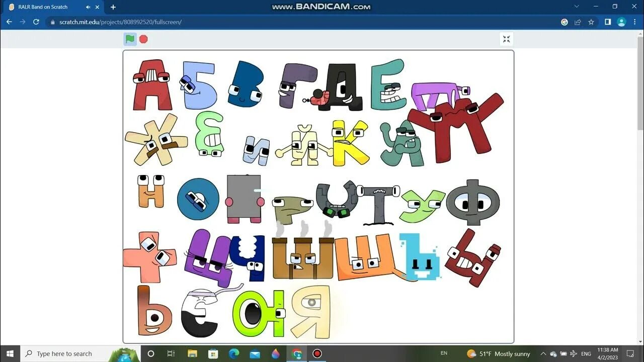Screen dimensions: 644x362
Task: Open the browser side panel
Action: click(x=608, y=22)
